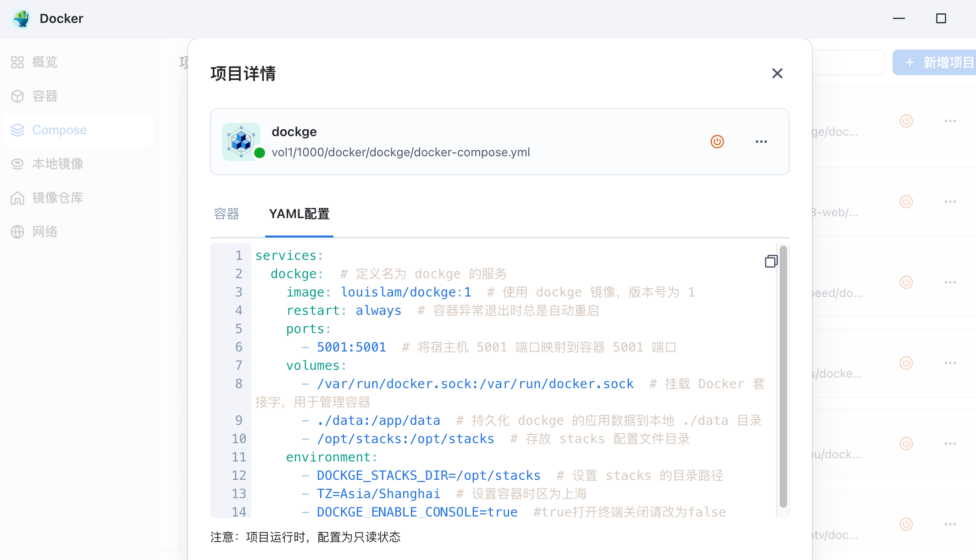Click the Docker app icon in title bar
976x560 pixels.
coord(21,19)
